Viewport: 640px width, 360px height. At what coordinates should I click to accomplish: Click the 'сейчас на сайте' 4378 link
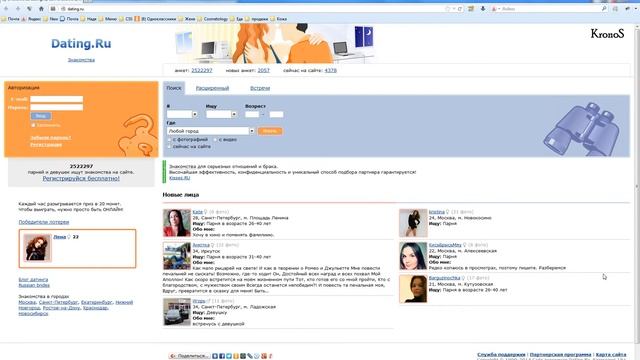(x=331, y=70)
